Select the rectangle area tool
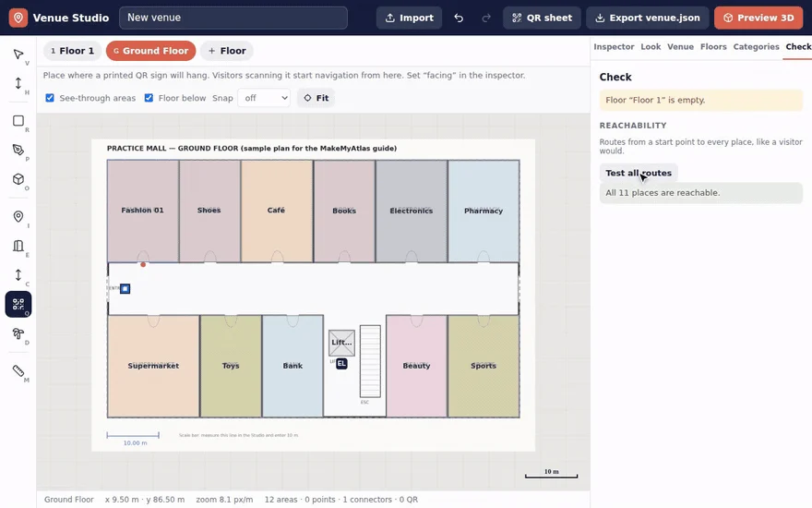The image size is (812, 508). (18, 121)
